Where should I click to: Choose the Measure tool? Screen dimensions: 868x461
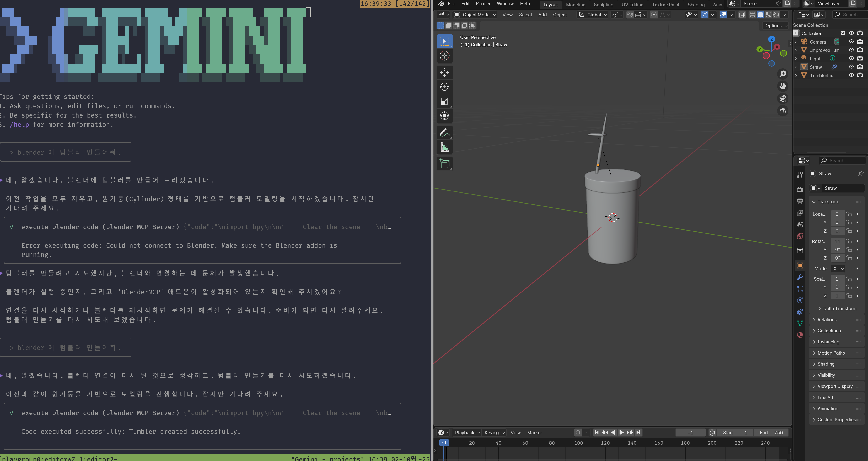(445, 147)
